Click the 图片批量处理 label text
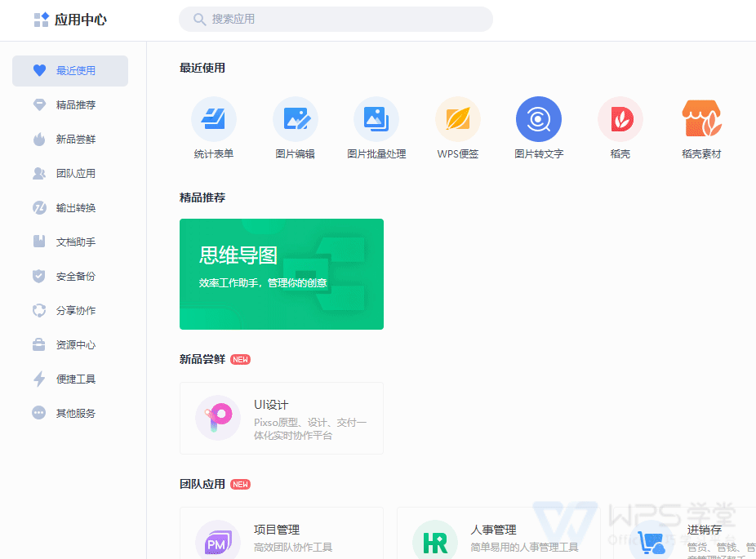 tap(376, 153)
